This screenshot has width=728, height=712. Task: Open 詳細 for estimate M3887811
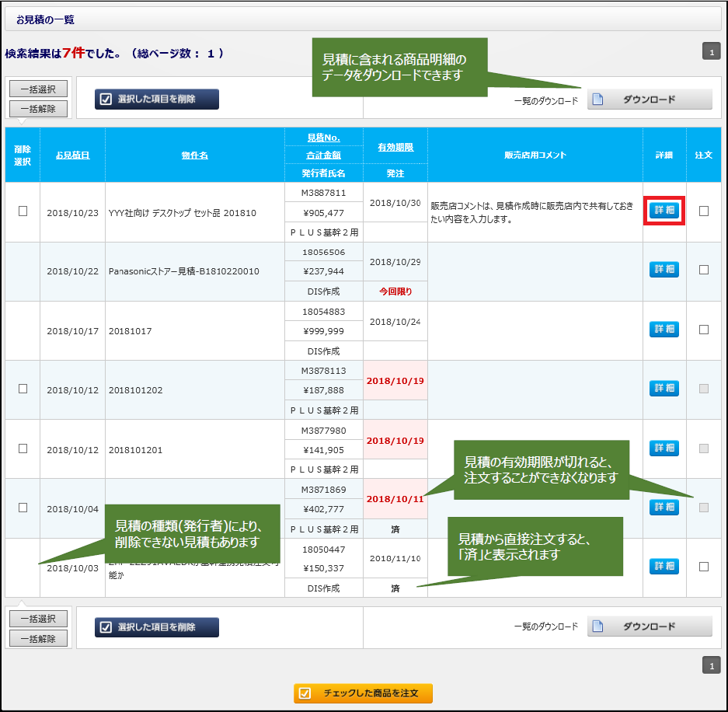[664, 211]
